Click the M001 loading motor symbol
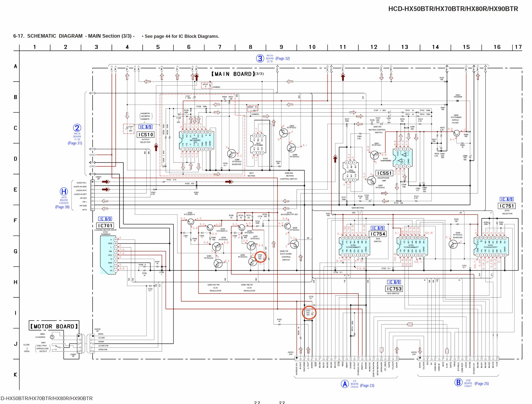 pos(52,337)
